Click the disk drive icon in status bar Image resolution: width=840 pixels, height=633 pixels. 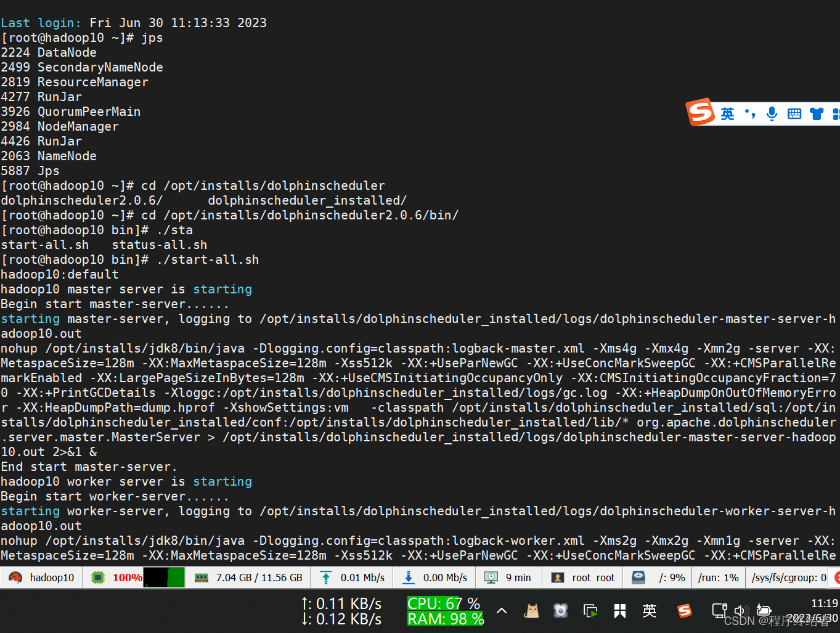pyautogui.click(x=638, y=578)
